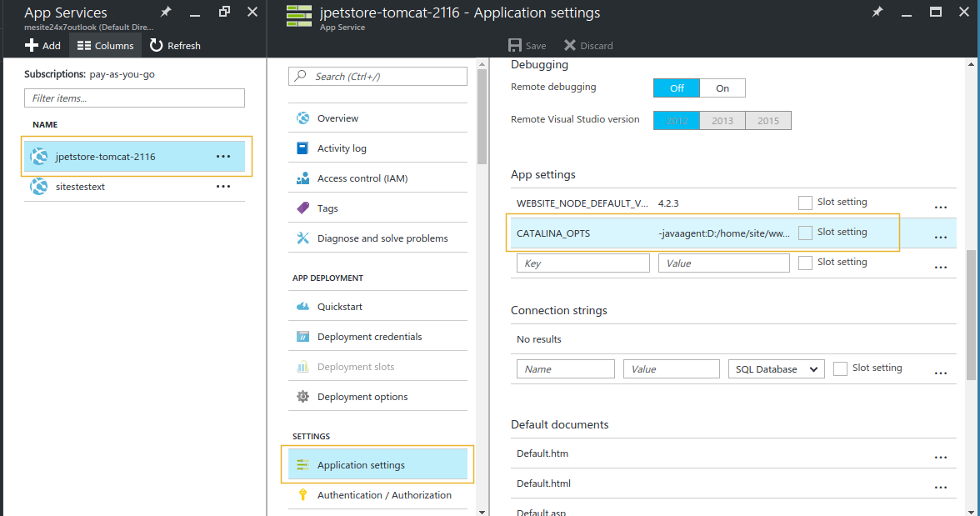This screenshot has height=516, width=980.
Task: Switch to Authentication / Authorization settings
Action: (x=384, y=494)
